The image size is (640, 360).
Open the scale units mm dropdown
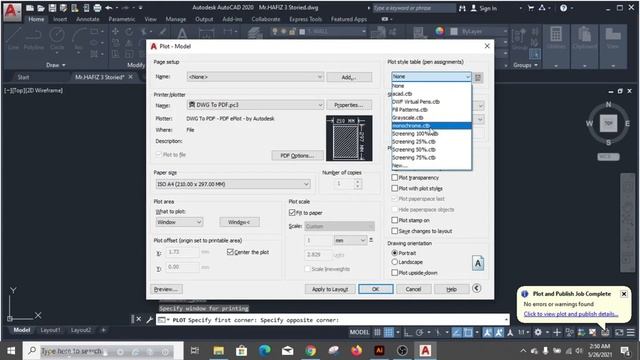350,240
